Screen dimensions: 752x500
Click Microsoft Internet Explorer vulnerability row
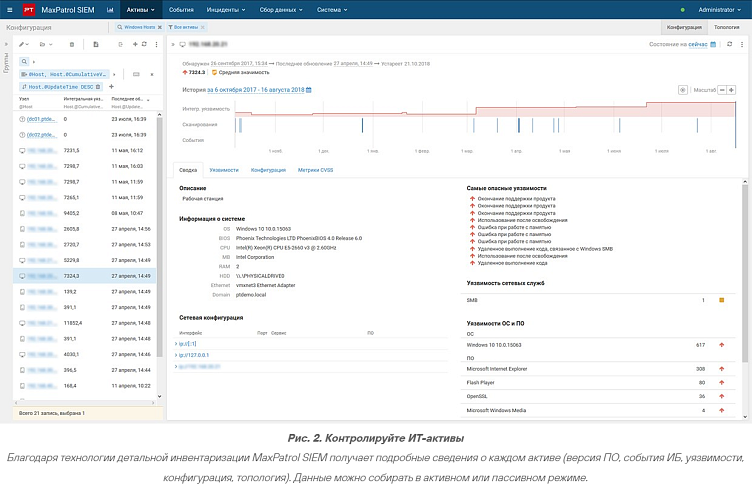tap(598, 369)
